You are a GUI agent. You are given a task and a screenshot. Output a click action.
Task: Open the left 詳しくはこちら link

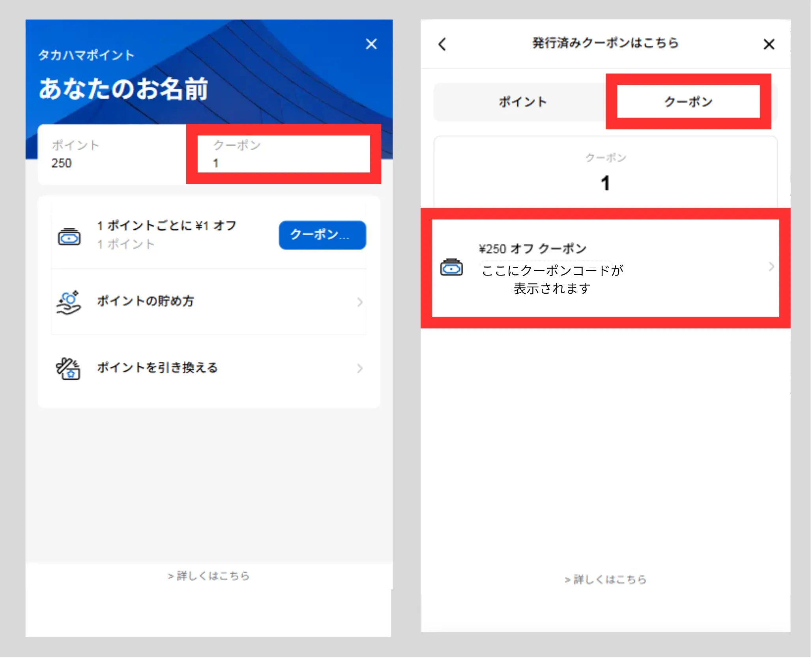click(209, 576)
